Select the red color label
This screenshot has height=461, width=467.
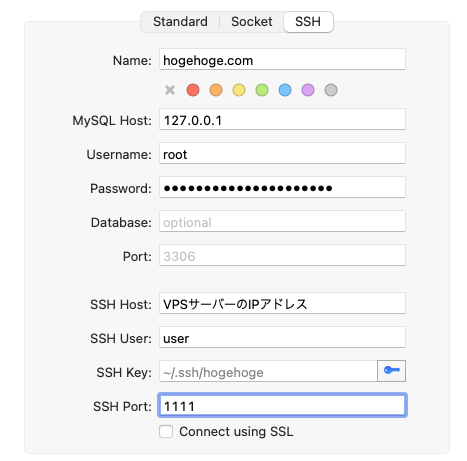coord(193,90)
